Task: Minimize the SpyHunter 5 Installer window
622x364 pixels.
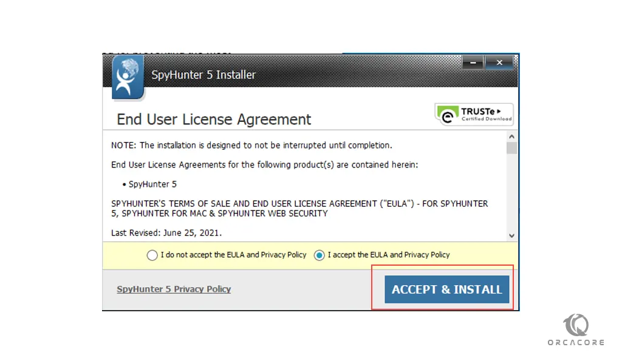Action: click(x=473, y=62)
